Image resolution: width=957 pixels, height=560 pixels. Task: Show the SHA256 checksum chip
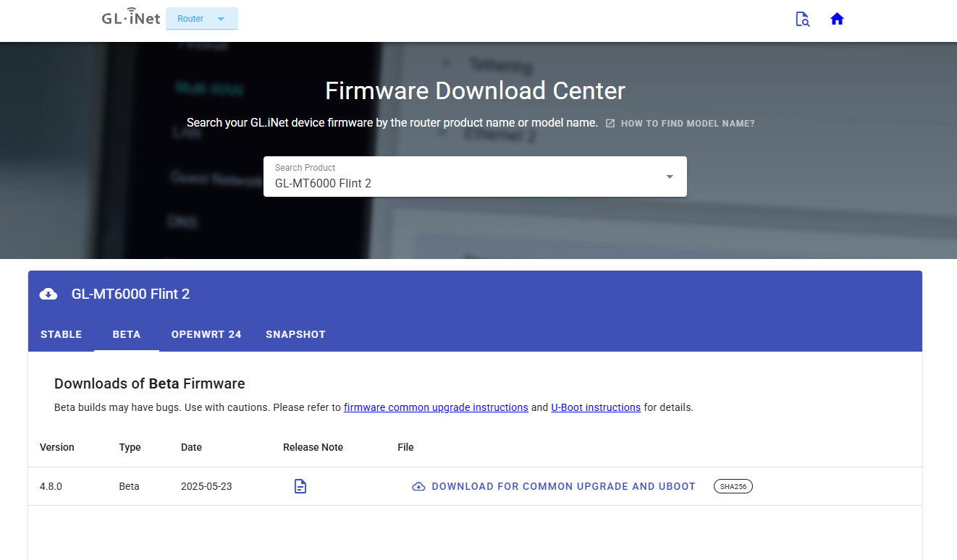pyautogui.click(x=733, y=486)
